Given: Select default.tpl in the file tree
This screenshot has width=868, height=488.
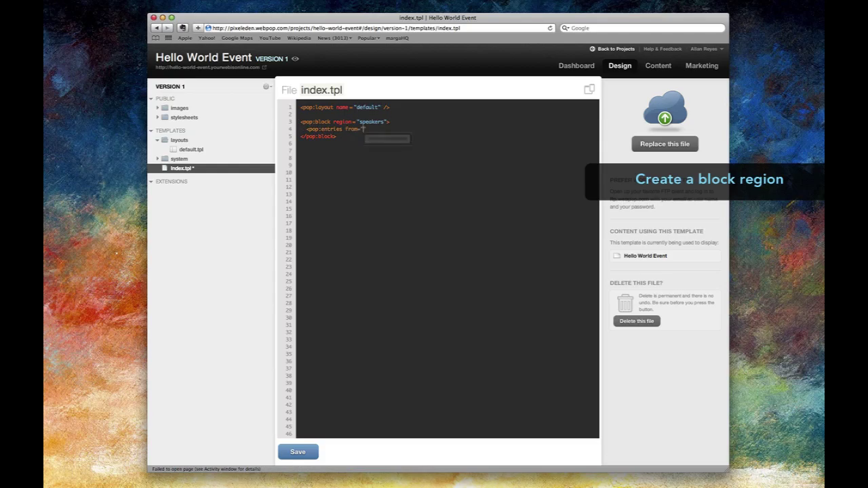Looking at the screenshot, I should point(191,149).
